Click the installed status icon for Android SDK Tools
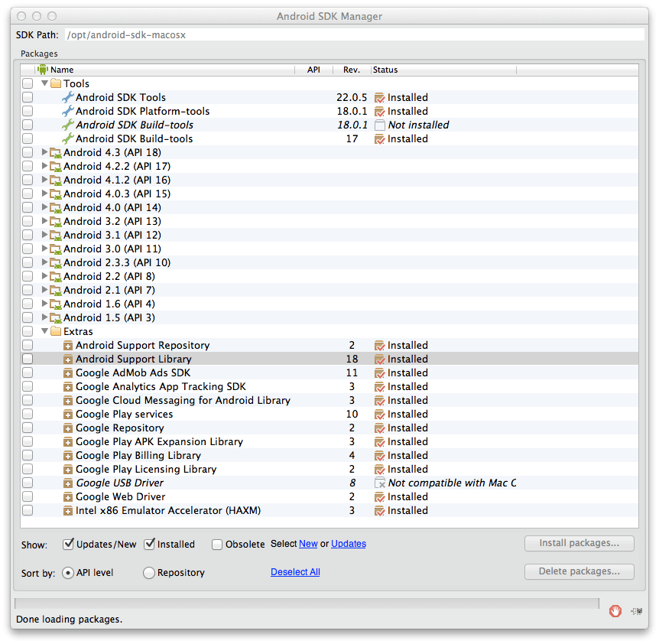 click(379, 98)
